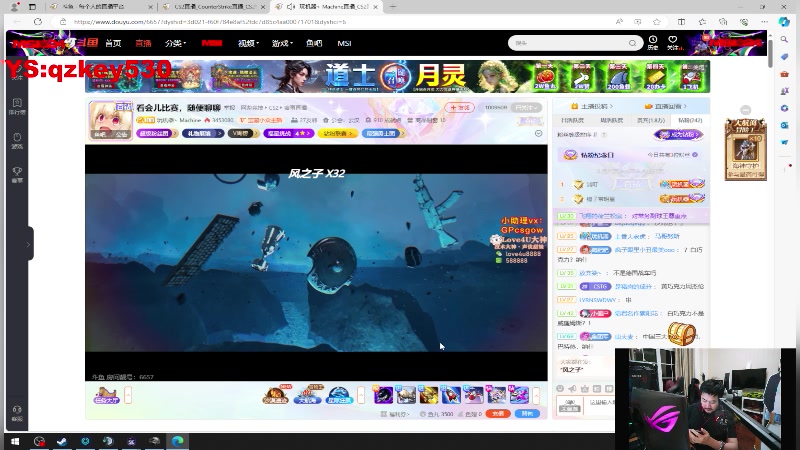Screen dimensions: 800x450
Task: Click the orange recharge button
Action: point(498,414)
